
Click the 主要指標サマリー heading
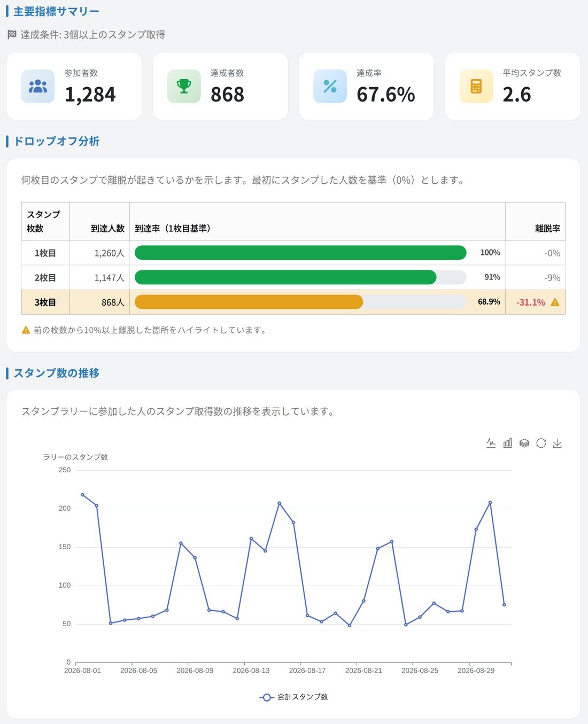(57, 12)
